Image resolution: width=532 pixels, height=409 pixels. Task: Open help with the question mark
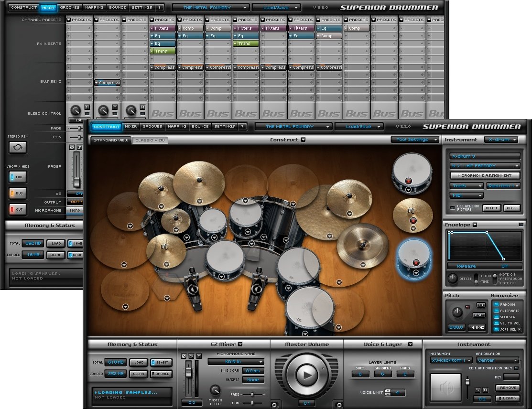pyautogui.click(x=242, y=127)
